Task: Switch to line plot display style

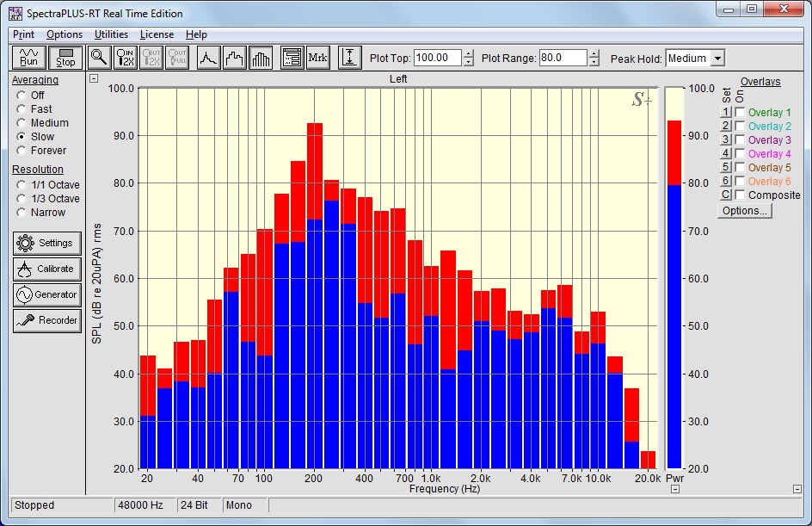Action: [208, 58]
